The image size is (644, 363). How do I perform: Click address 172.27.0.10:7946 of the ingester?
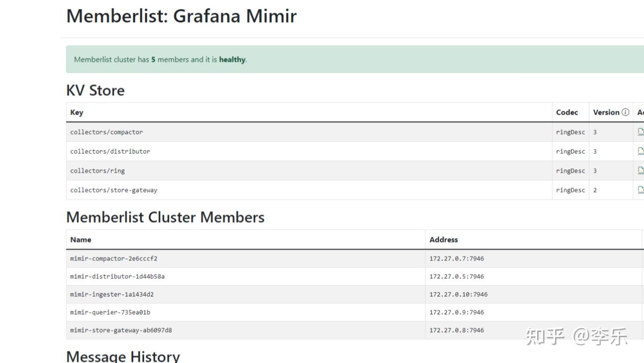click(458, 294)
